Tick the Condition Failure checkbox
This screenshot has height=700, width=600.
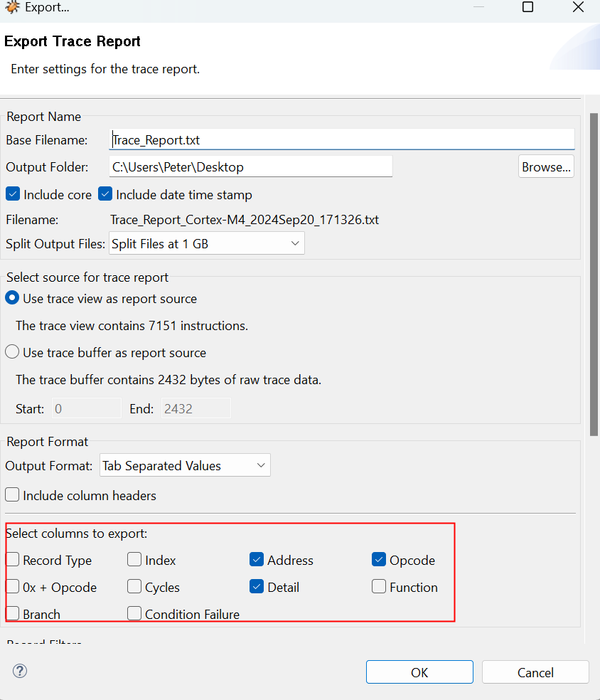[134, 613]
